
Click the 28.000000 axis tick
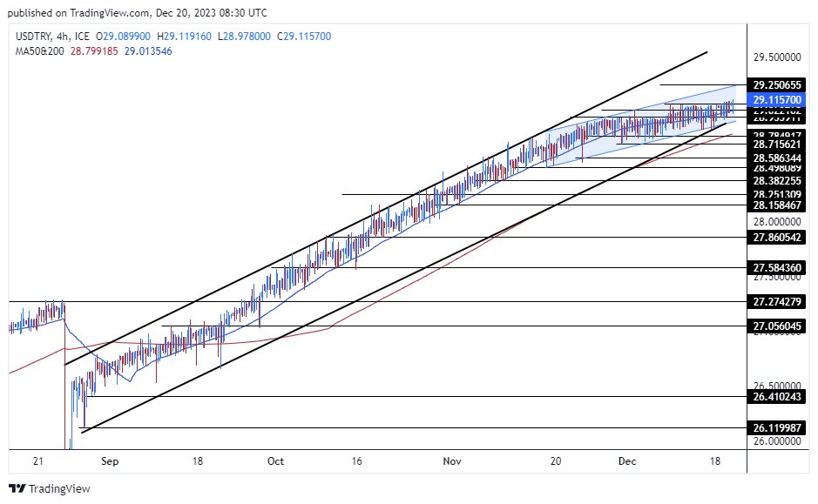[x=777, y=221]
